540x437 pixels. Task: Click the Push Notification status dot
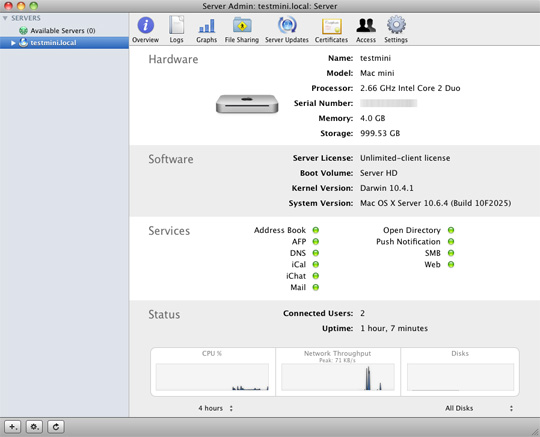[451, 241]
